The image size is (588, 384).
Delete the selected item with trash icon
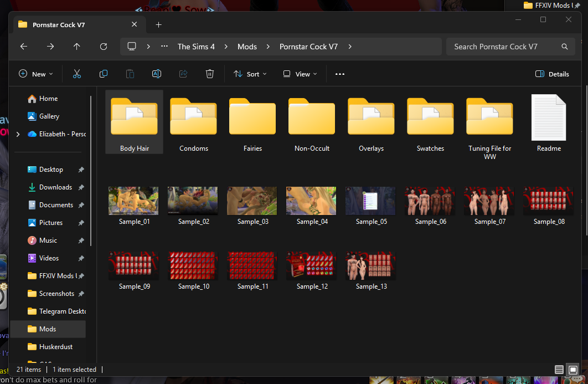pos(210,74)
